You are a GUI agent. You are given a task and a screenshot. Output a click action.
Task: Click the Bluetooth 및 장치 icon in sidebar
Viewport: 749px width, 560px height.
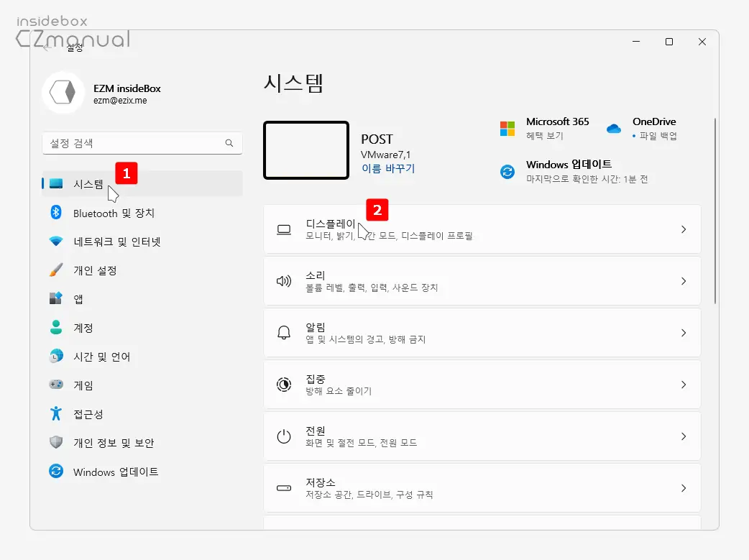pyautogui.click(x=56, y=213)
